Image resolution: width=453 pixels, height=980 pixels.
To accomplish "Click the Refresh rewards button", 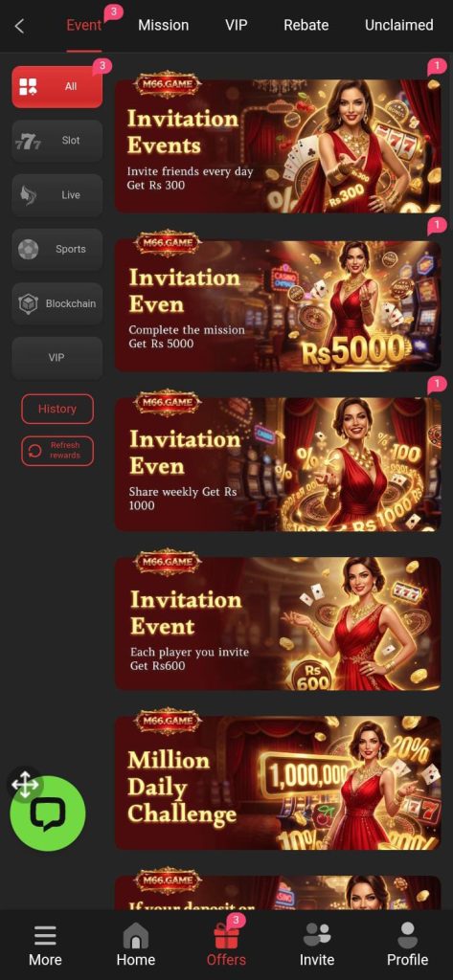I will [x=57, y=451].
